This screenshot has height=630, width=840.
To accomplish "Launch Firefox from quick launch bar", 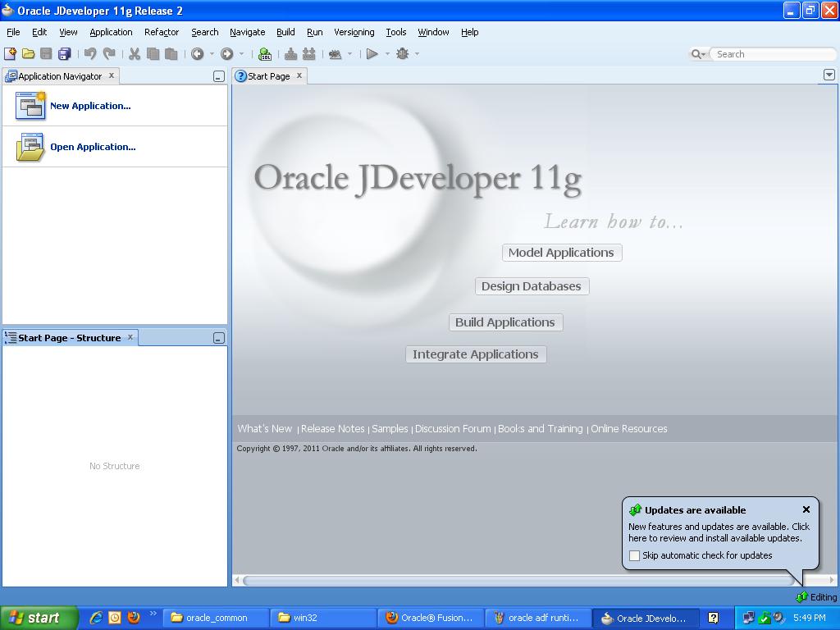I will point(133,618).
